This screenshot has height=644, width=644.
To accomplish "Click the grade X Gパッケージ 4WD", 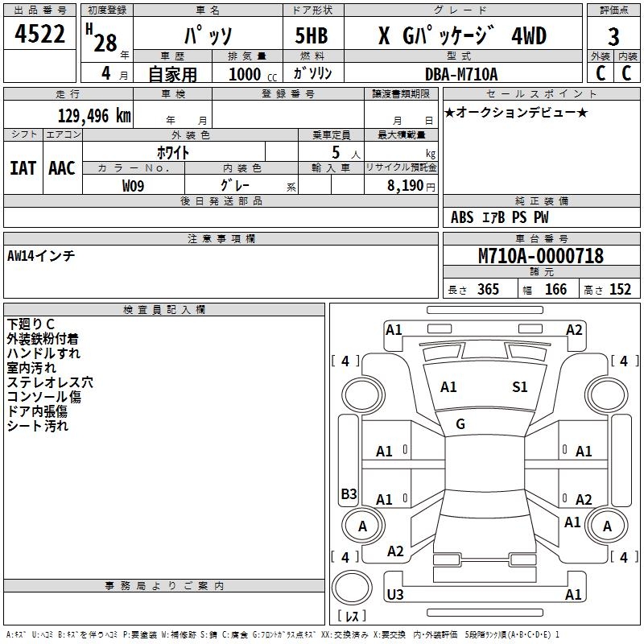I will (462, 35).
